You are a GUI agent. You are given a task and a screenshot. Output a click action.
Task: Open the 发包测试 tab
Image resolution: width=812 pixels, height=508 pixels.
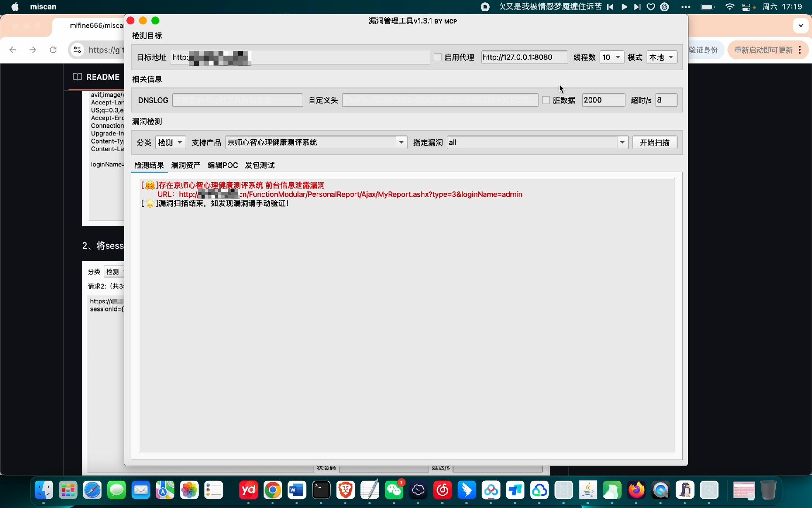[x=260, y=165]
